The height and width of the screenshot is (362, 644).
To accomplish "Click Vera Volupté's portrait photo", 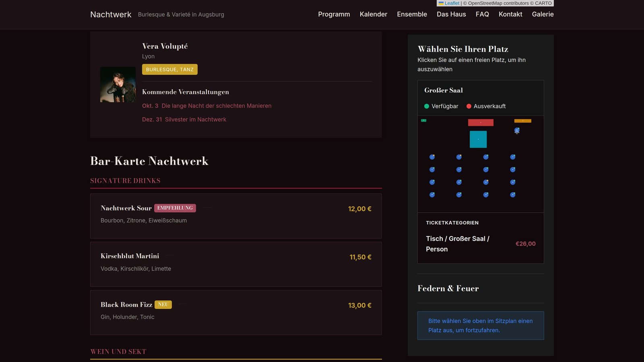I will [x=118, y=84].
